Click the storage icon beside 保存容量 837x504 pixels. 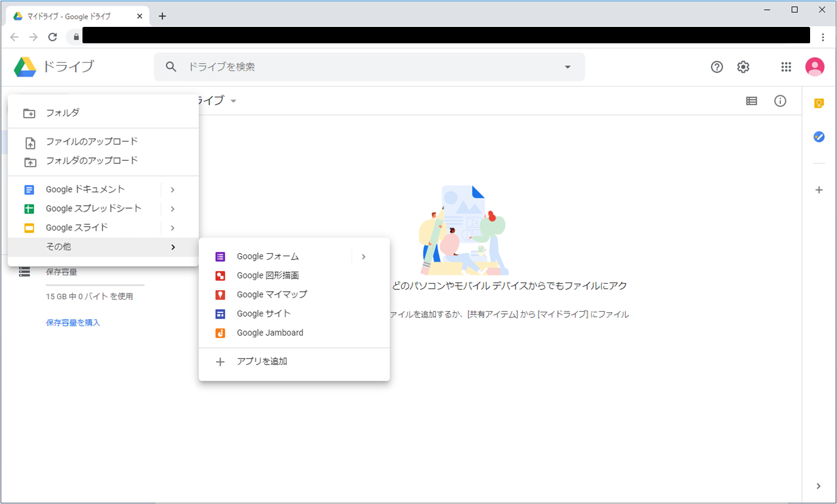[24, 272]
